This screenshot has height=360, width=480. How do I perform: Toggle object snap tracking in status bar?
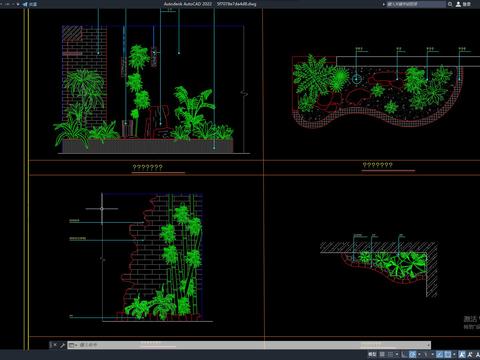coord(440,354)
